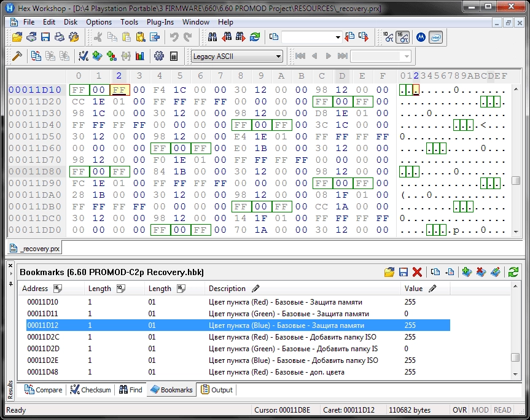Click the Replace green arrows toolbar icon

tap(255, 37)
